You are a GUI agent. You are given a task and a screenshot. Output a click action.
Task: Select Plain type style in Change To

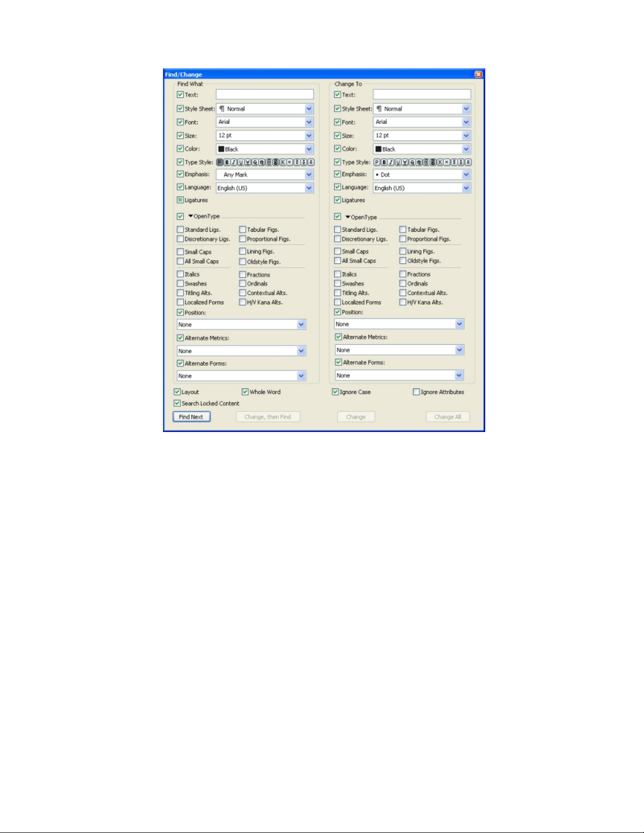point(377,162)
